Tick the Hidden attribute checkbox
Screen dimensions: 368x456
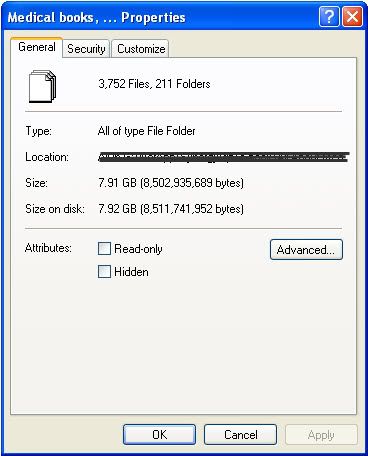(x=104, y=271)
